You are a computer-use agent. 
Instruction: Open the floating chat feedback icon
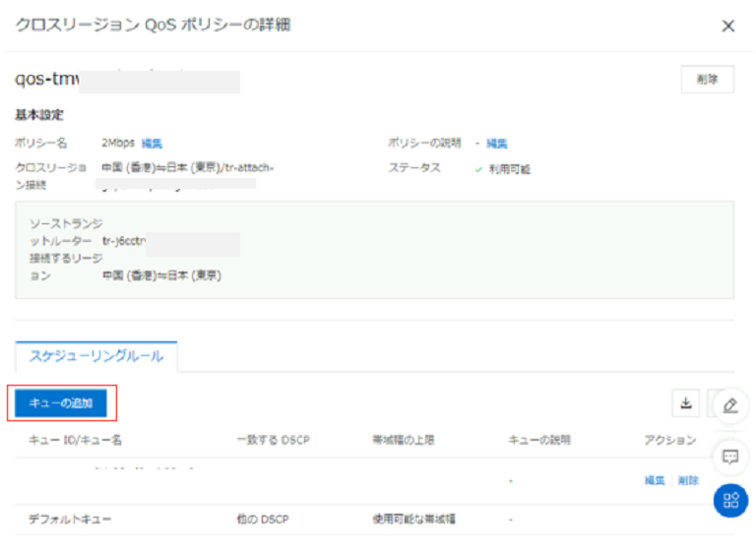click(729, 457)
